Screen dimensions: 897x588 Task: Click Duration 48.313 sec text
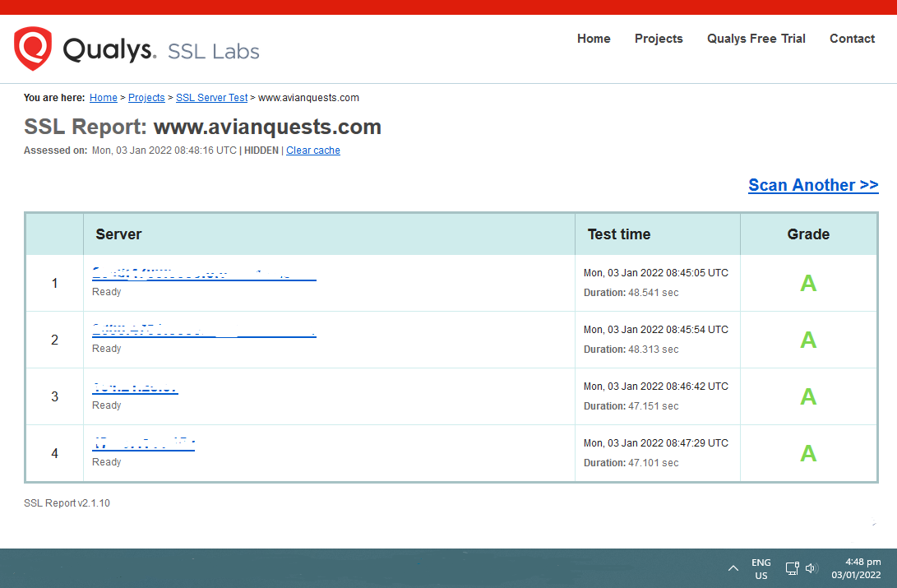tap(631, 349)
